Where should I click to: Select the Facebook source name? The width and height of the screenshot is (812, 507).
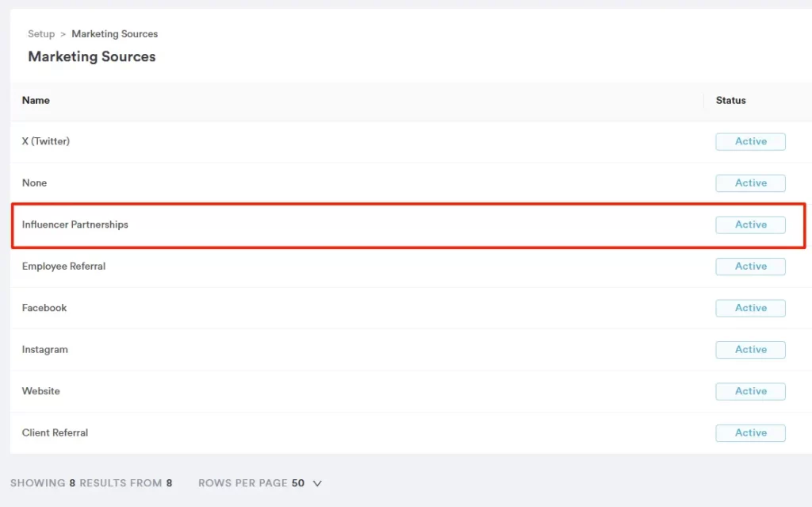click(44, 309)
